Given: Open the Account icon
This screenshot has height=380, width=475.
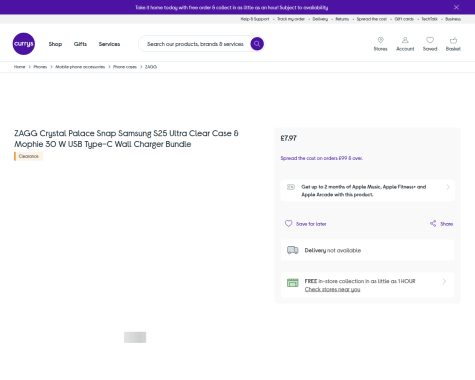Looking at the screenshot, I should click(x=405, y=40).
